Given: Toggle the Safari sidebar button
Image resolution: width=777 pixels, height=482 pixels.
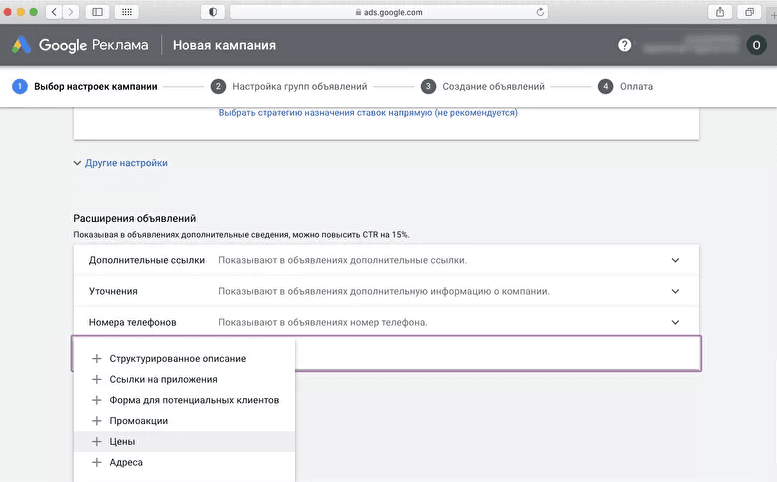Looking at the screenshot, I should pos(97,12).
